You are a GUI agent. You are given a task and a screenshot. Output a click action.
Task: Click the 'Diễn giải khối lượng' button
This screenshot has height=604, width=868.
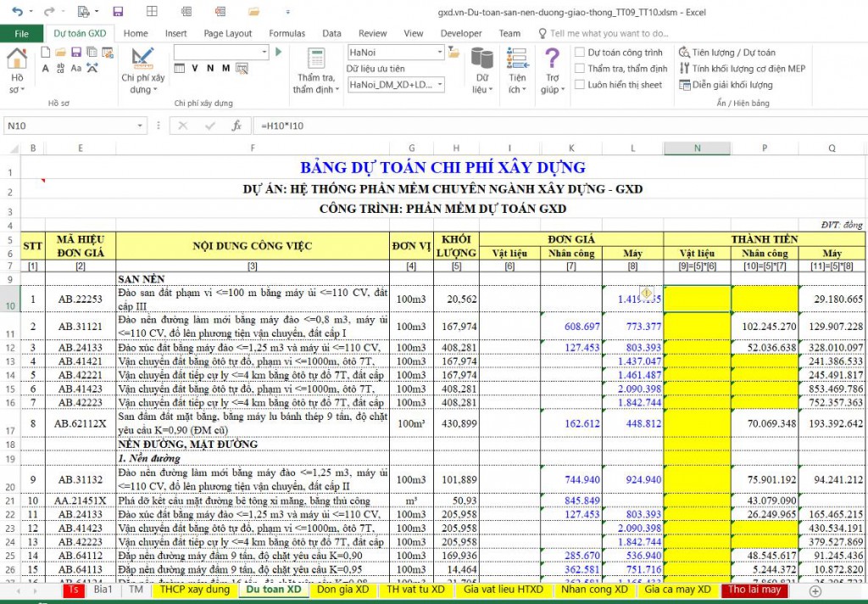pos(726,85)
